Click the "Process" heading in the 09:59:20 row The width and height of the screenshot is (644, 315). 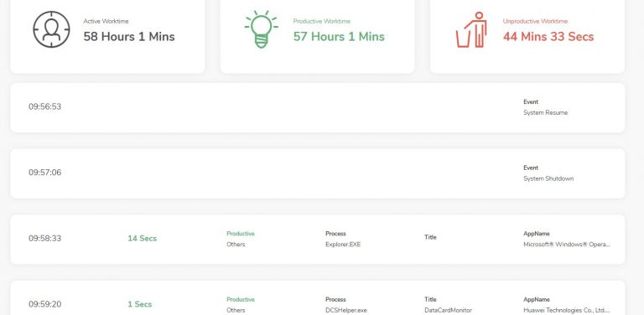335,300
